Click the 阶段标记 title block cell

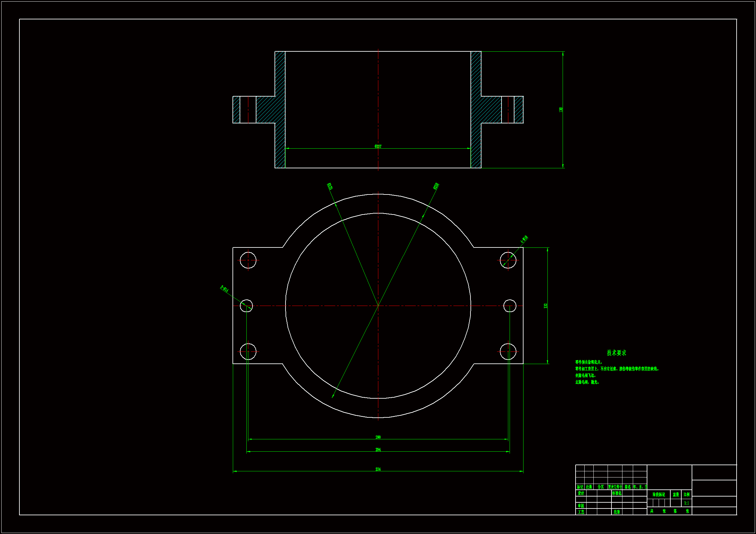pyautogui.click(x=659, y=495)
